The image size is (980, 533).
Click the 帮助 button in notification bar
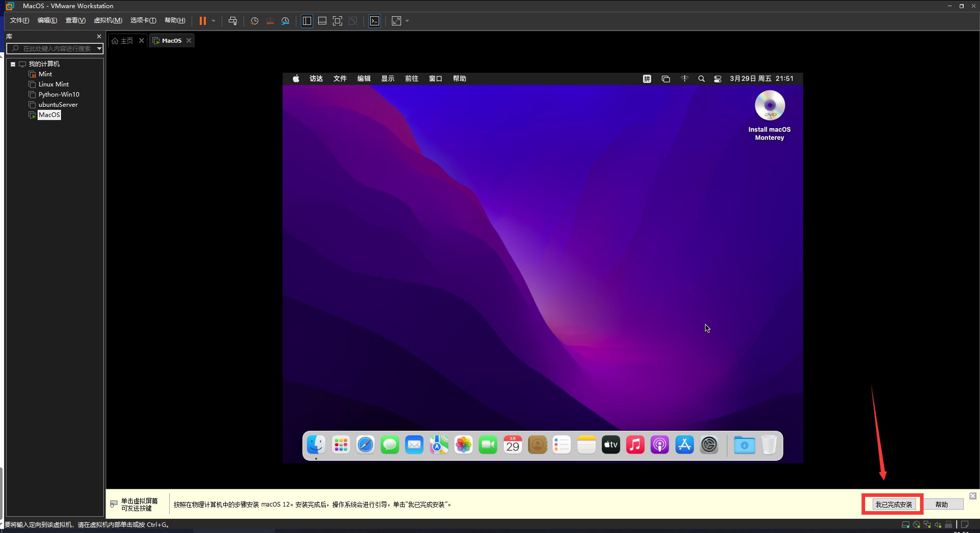(x=941, y=505)
